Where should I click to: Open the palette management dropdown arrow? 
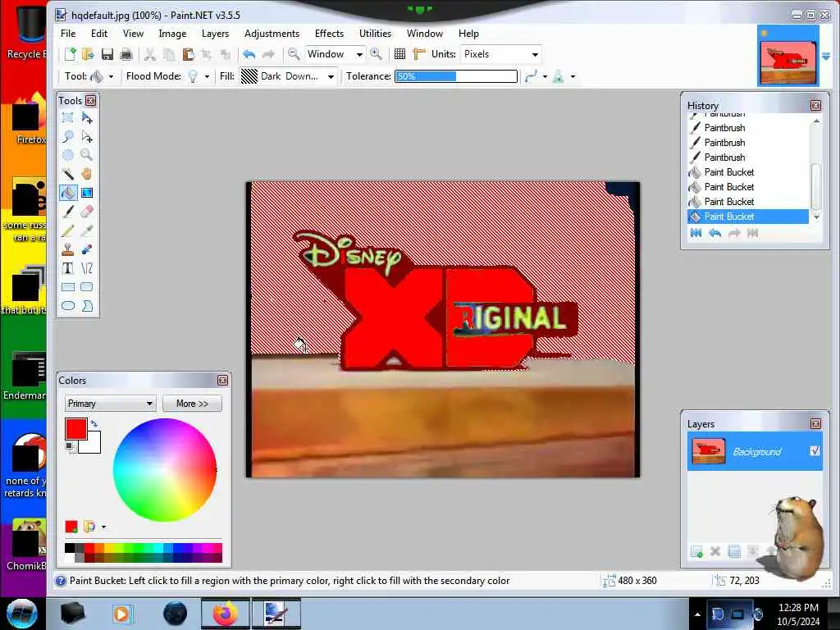tap(103, 527)
